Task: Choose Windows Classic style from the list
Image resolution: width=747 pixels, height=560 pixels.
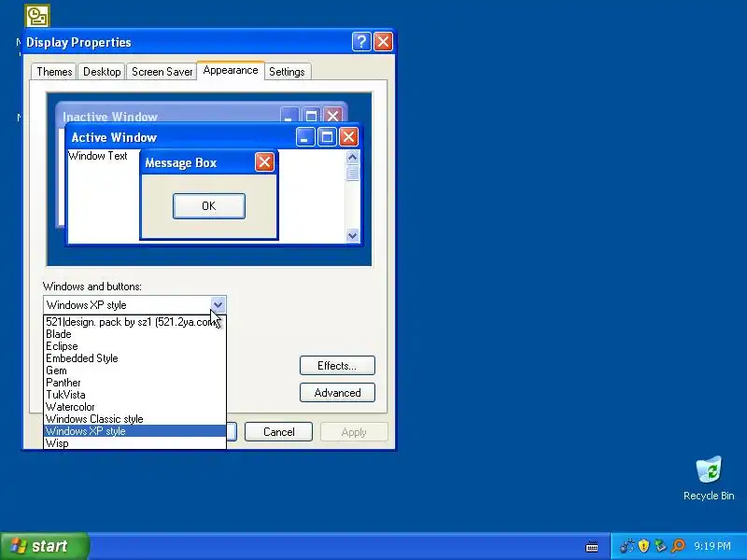Action: (134, 419)
